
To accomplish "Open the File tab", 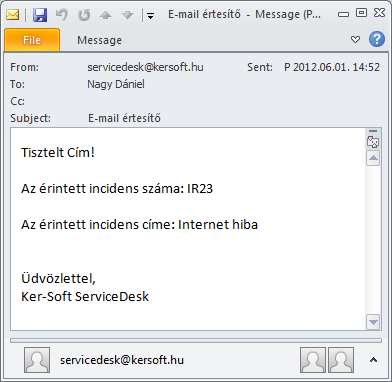I will pos(32,40).
